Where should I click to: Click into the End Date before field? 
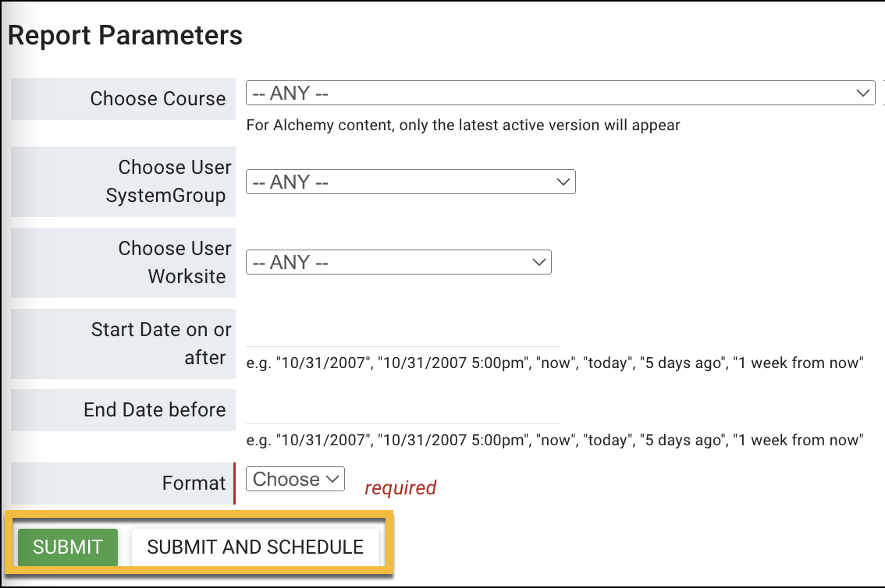click(403, 411)
